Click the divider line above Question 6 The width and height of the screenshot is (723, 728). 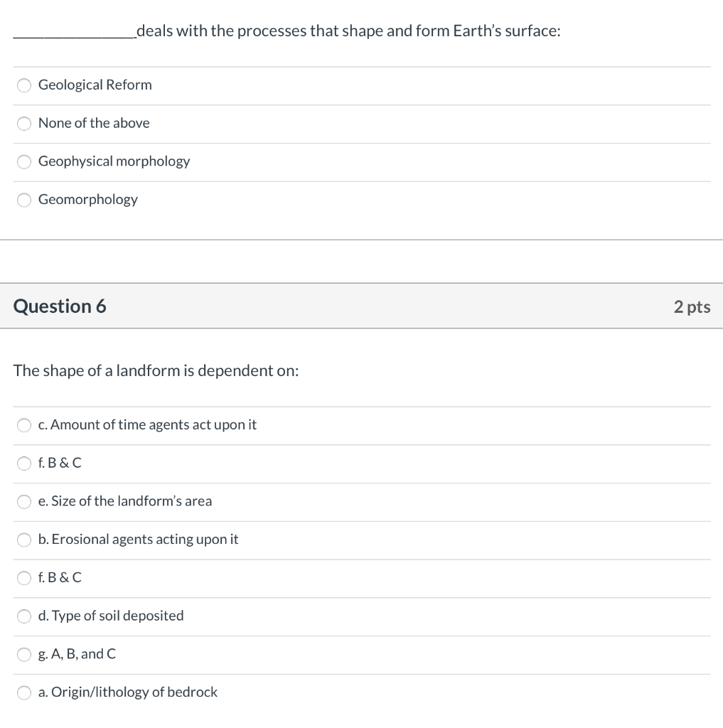tap(361, 240)
